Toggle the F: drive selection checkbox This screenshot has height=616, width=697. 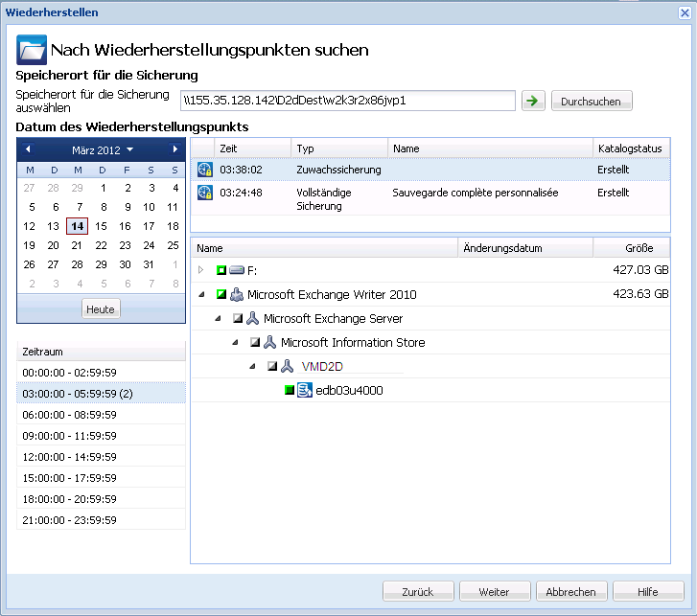(221, 271)
